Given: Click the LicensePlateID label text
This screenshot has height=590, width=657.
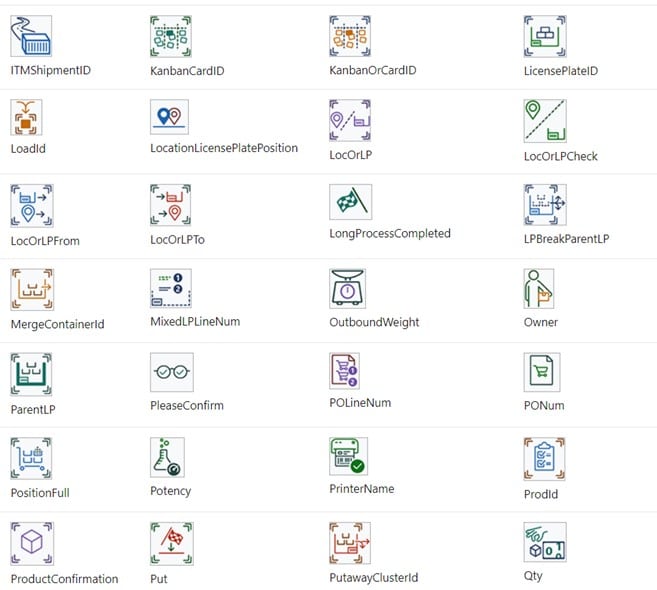Looking at the screenshot, I should 561,71.
